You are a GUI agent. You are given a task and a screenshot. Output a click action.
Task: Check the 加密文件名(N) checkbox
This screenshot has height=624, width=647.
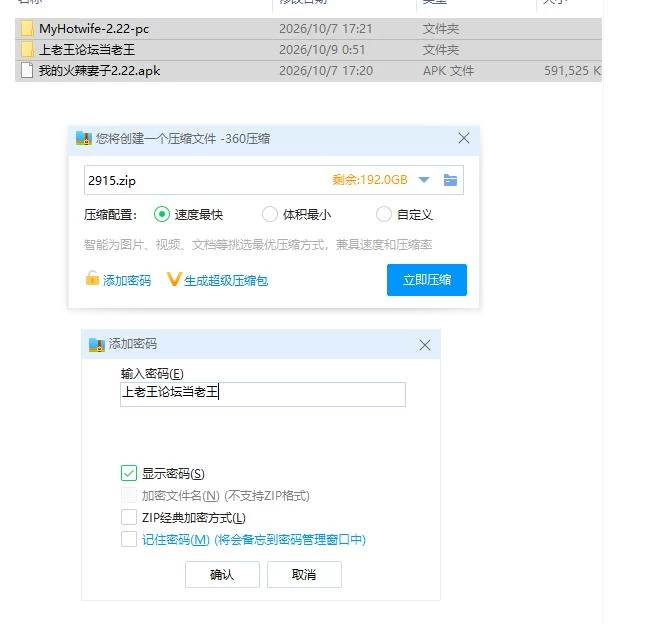[129, 495]
